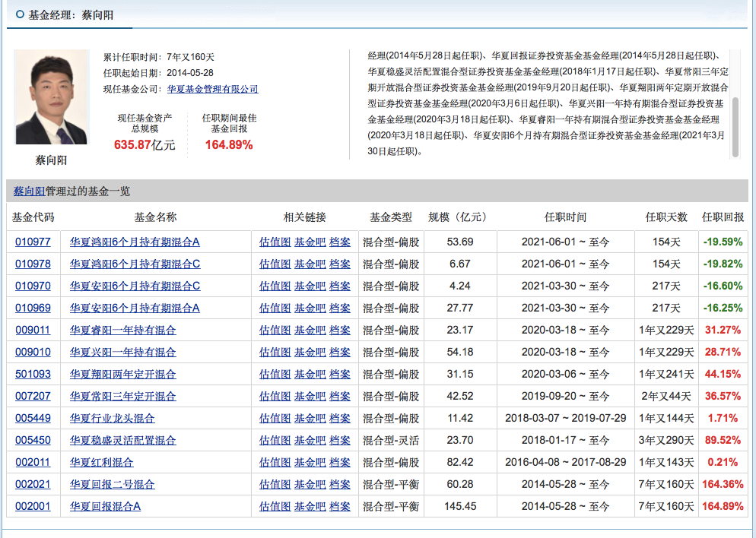Viewport: 756px width, 538px height.
Task: Open 华夏行业龙头混合 fund page
Action: (113, 419)
